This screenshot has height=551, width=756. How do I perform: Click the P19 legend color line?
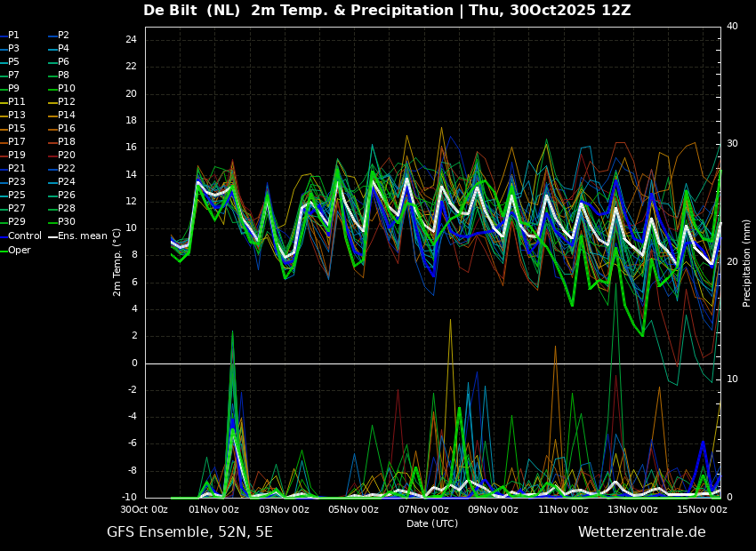pyautogui.click(x=3, y=156)
